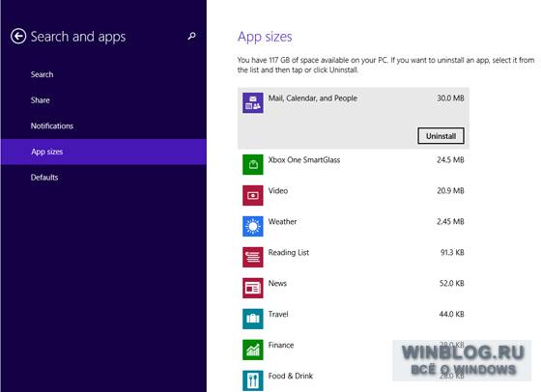Click the 91.3 KB size value
The width and height of the screenshot is (541, 392).
(452, 252)
